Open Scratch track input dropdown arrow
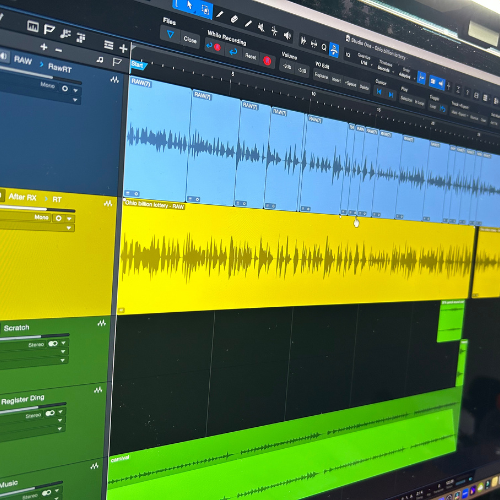The width and height of the screenshot is (500, 500). pyautogui.click(x=64, y=343)
